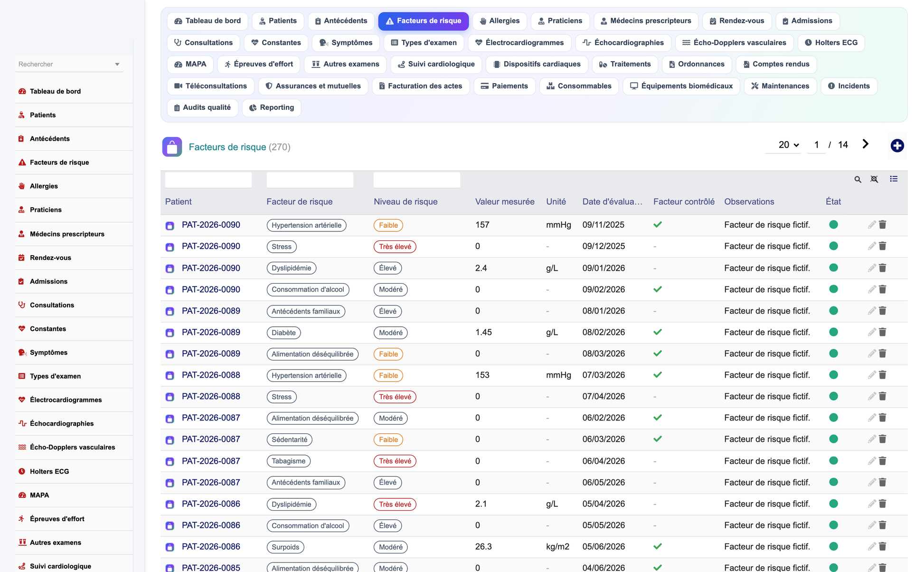Switch to the Reporting tab
Viewport: 924px width, 572px height.
click(272, 107)
